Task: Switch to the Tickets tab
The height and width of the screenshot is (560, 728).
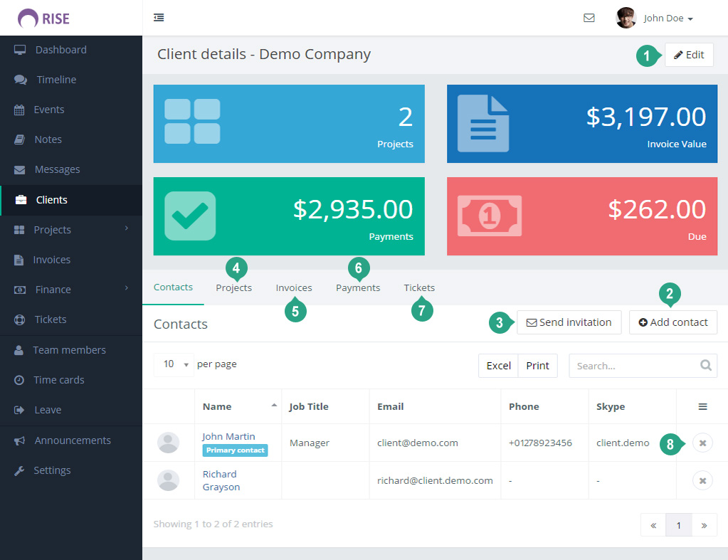Action: tap(419, 288)
